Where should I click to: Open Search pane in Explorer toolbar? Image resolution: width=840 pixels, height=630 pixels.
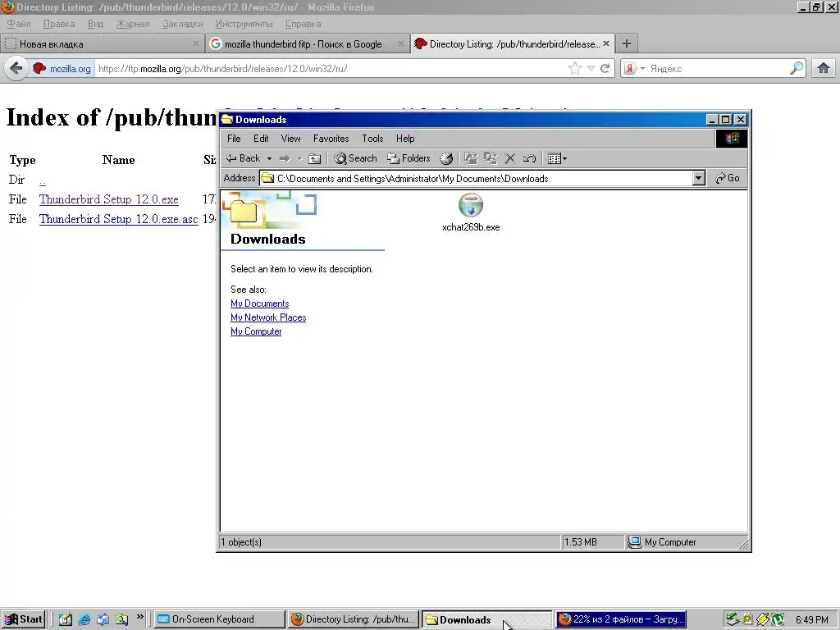pos(355,158)
